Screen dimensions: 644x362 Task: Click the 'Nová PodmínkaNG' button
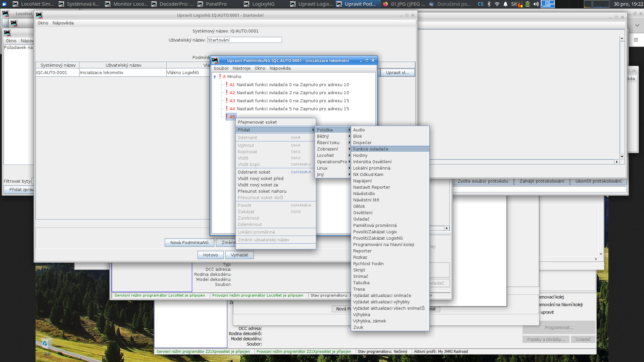[x=189, y=242]
